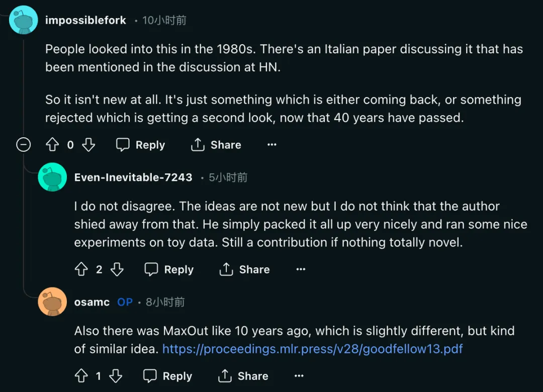This screenshot has width=543, height=392.
Task: Share osamc's MaxOut comment
Action: 243,376
